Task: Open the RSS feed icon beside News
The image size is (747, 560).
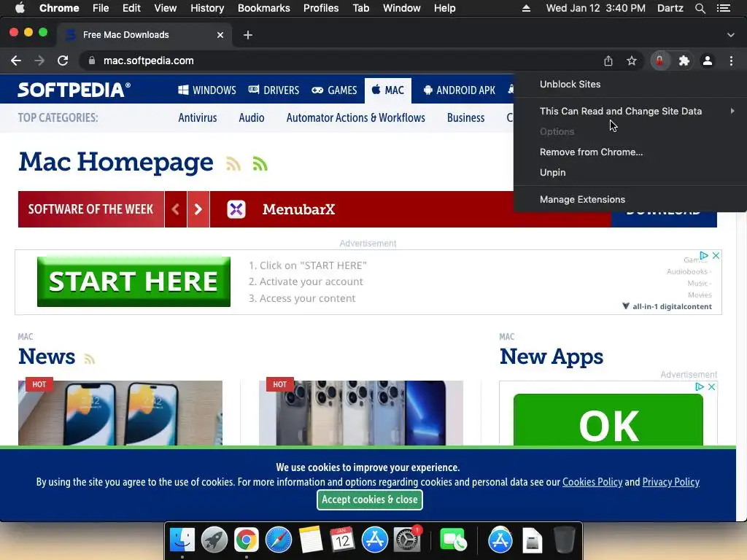Action: 90,359
